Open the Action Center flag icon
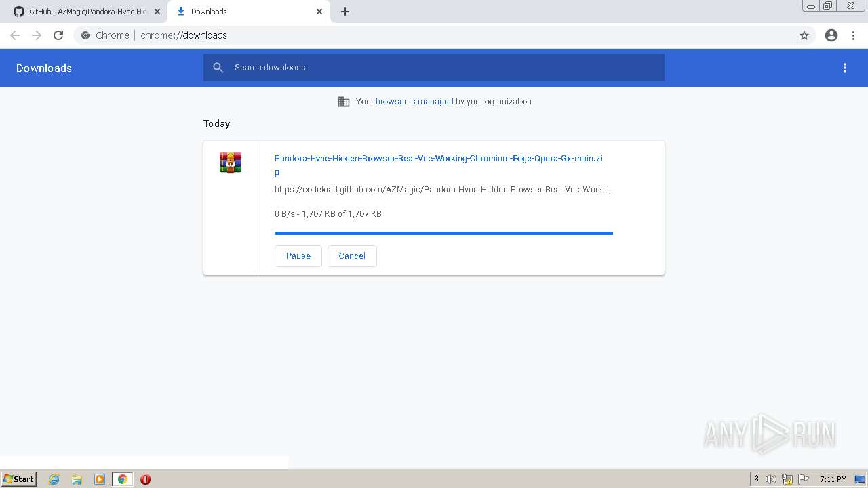 pos(804,479)
